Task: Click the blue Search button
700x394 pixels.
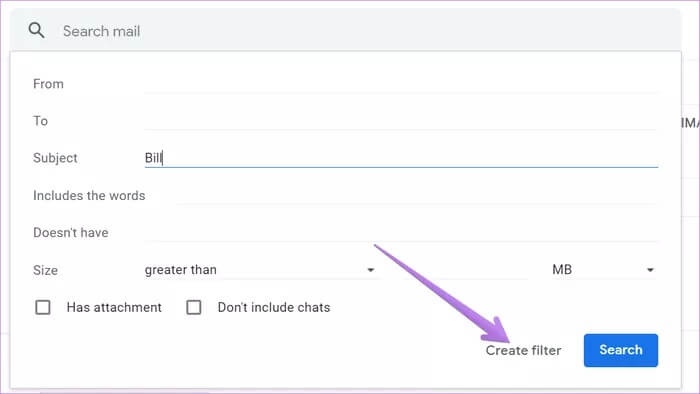Action: [x=621, y=350]
